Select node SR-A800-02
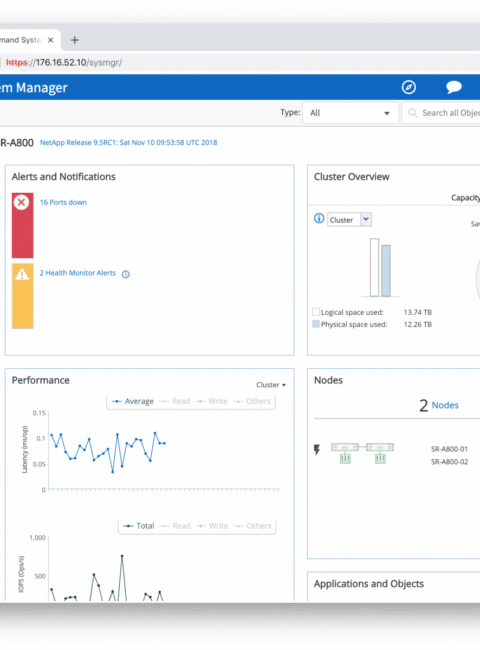Viewport: 480px width, 650px height. coord(449,462)
